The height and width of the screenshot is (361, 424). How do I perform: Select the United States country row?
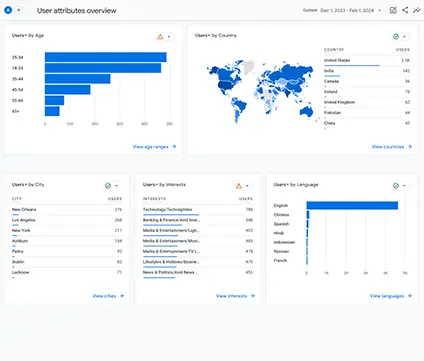pyautogui.click(x=367, y=61)
